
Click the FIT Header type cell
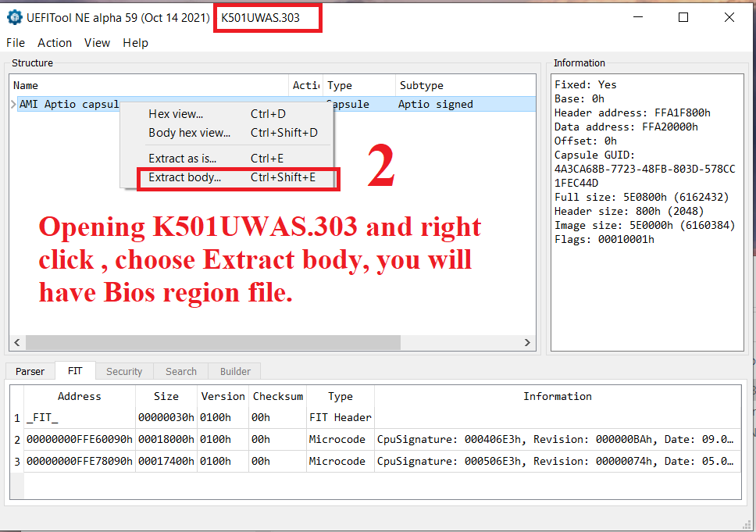tap(341, 418)
